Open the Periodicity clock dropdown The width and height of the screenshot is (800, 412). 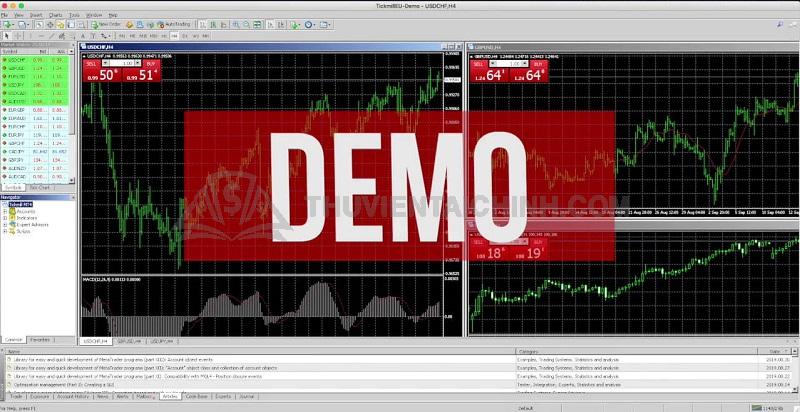(x=309, y=24)
